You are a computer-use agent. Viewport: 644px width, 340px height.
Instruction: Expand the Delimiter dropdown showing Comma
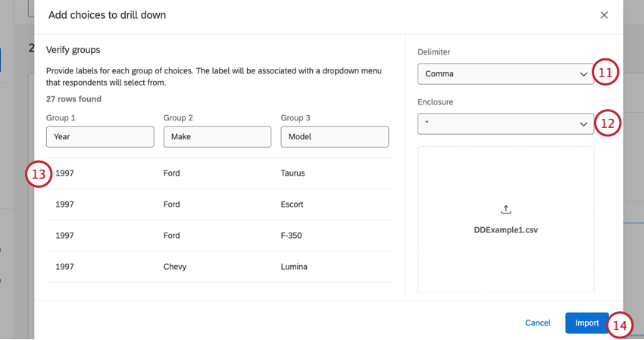(x=505, y=74)
